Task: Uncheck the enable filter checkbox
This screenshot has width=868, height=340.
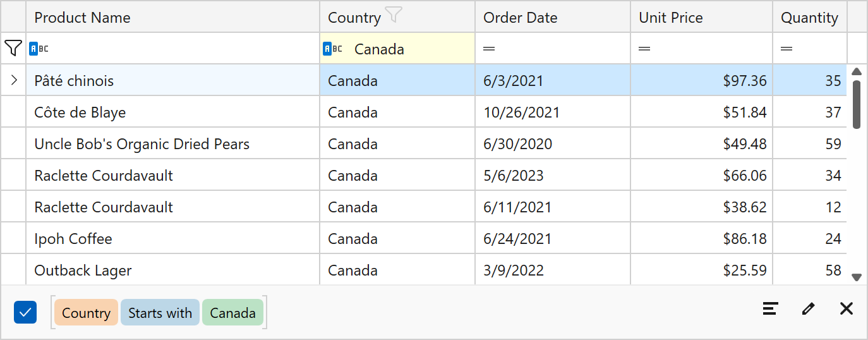Action: click(25, 312)
